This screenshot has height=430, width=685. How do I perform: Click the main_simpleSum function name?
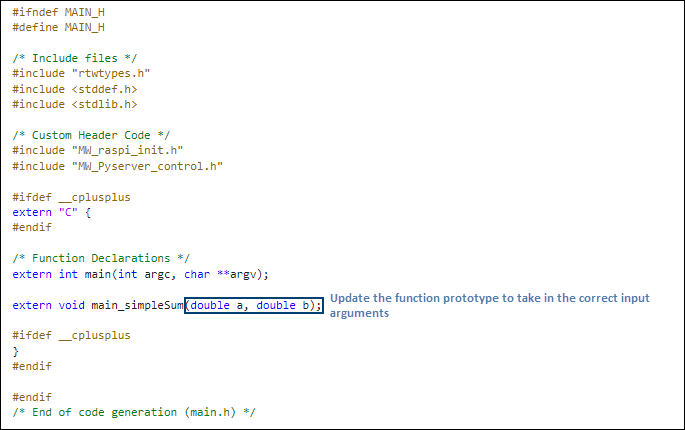pos(137,305)
